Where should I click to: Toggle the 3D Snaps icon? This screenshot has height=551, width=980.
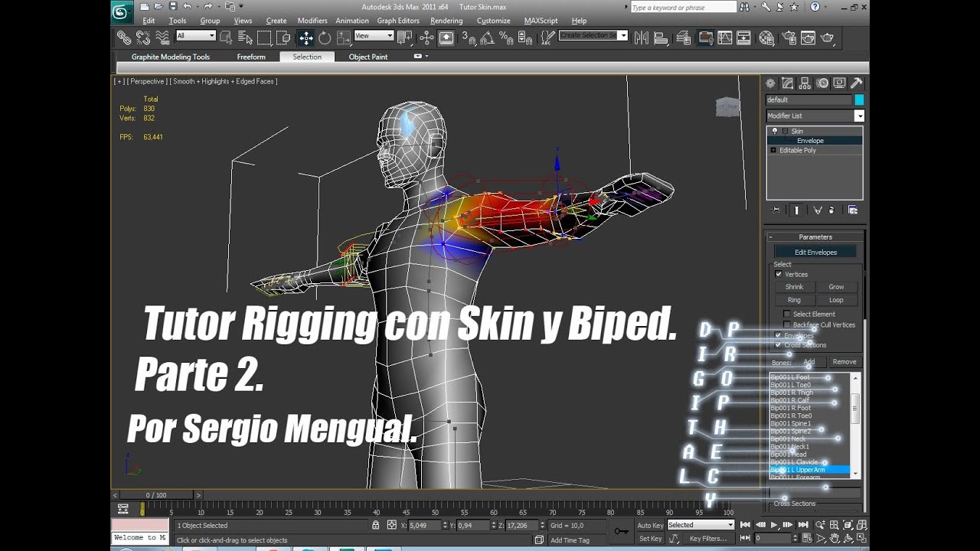click(469, 37)
